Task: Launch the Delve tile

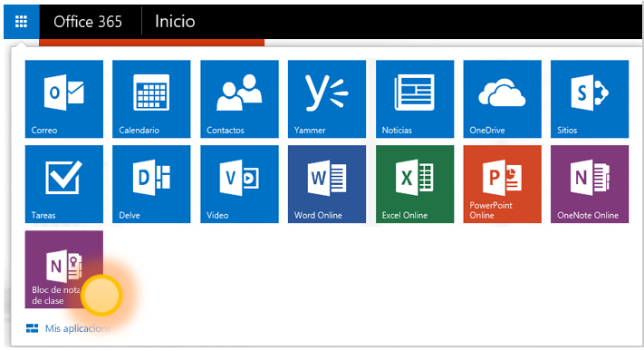Action: pyautogui.click(x=151, y=184)
